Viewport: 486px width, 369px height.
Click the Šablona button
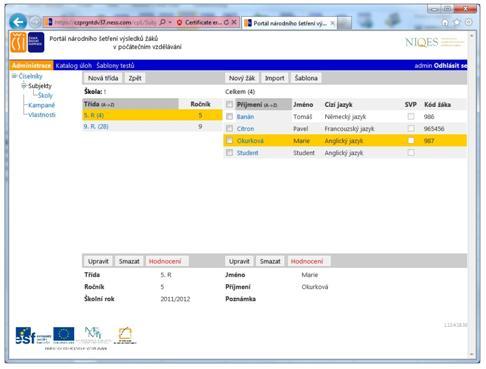tap(306, 78)
